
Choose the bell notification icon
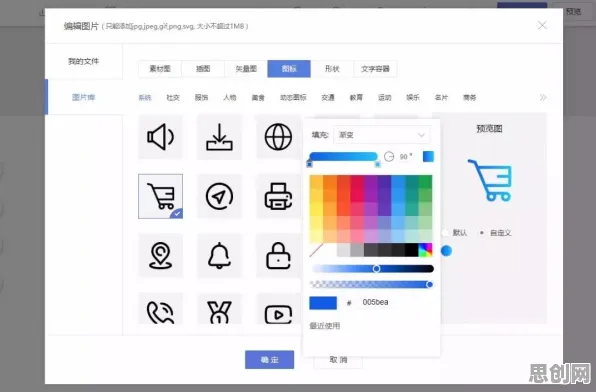219,256
